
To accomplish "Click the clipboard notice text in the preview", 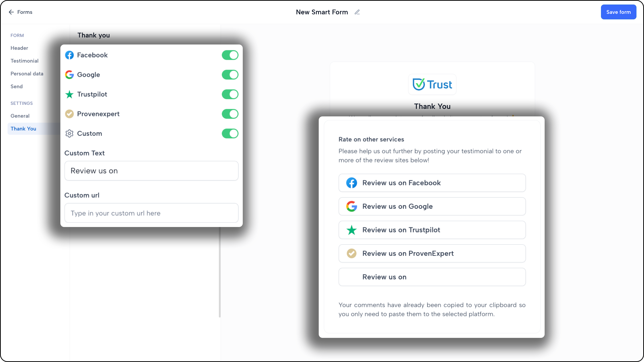I will tap(432, 309).
